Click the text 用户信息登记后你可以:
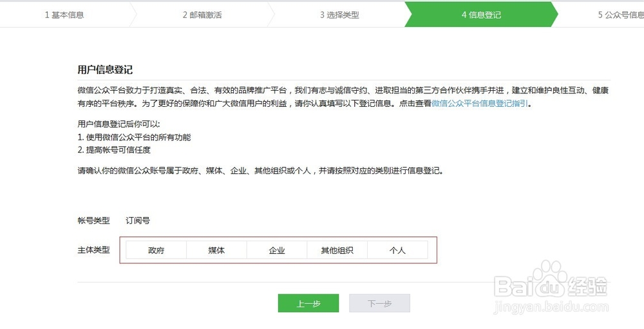The image size is (644, 329). [118, 124]
